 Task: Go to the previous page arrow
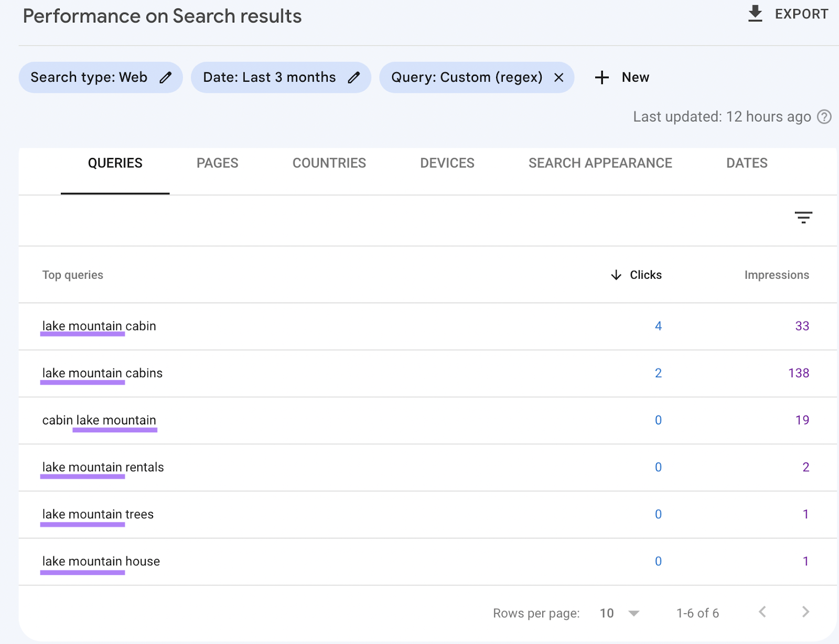(x=762, y=612)
